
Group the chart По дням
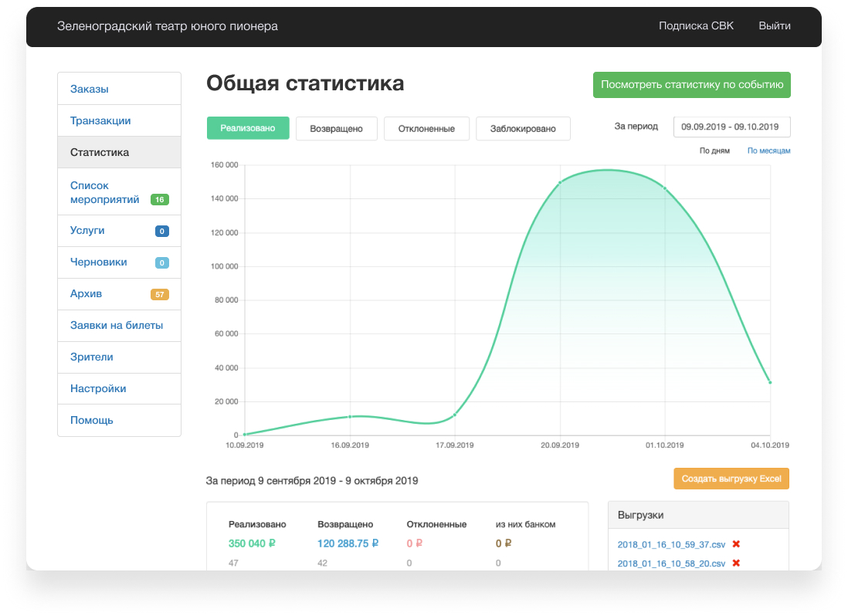pos(714,151)
